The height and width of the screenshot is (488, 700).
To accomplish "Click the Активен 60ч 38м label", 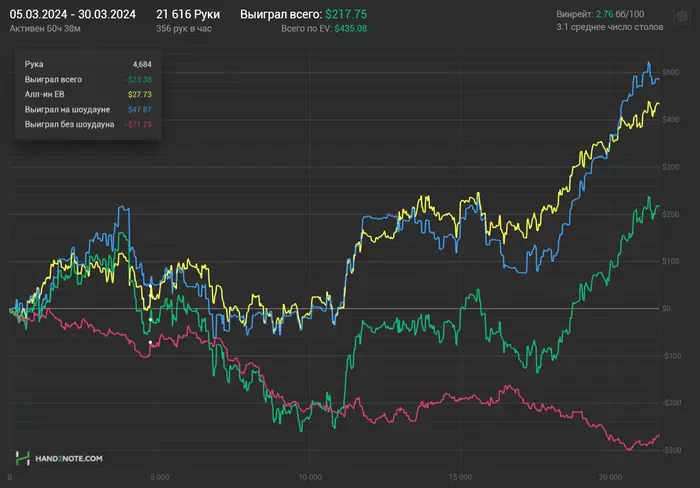I will [x=45, y=29].
